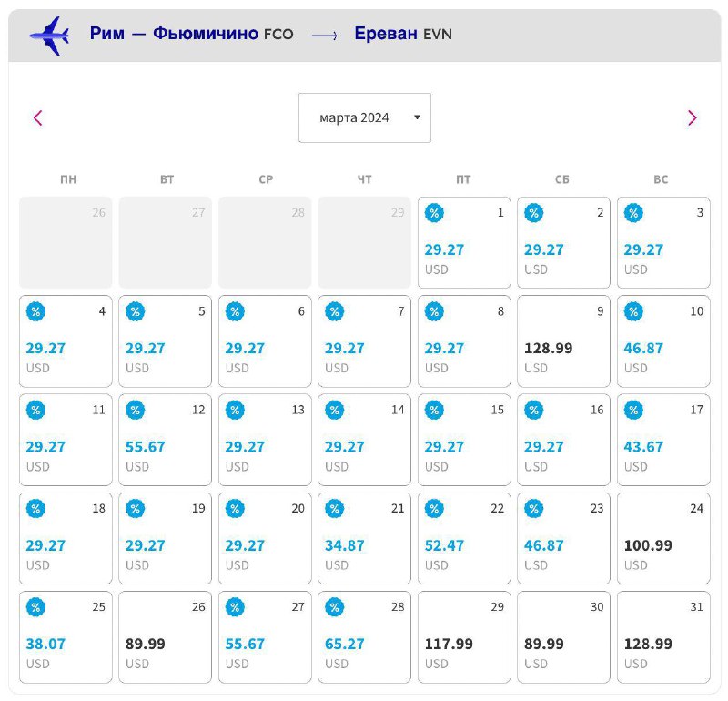Click the percent badge on March 25
This screenshot has height=701, width=728.
click(35, 607)
